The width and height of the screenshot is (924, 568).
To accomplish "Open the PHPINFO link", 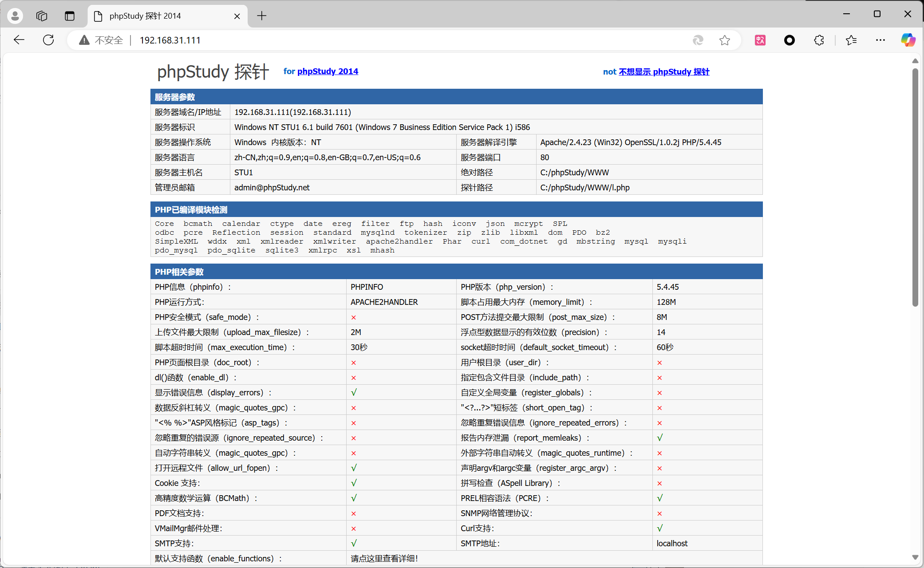I will (x=367, y=287).
